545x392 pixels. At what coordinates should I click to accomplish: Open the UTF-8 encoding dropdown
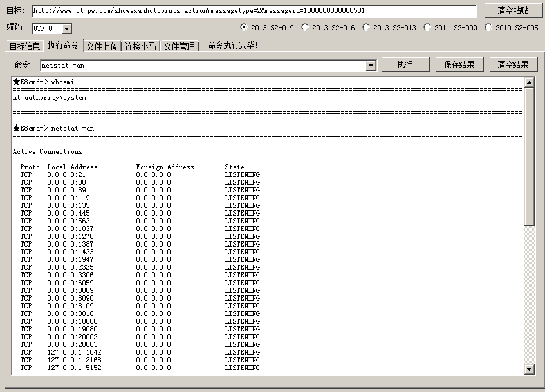click(x=67, y=28)
